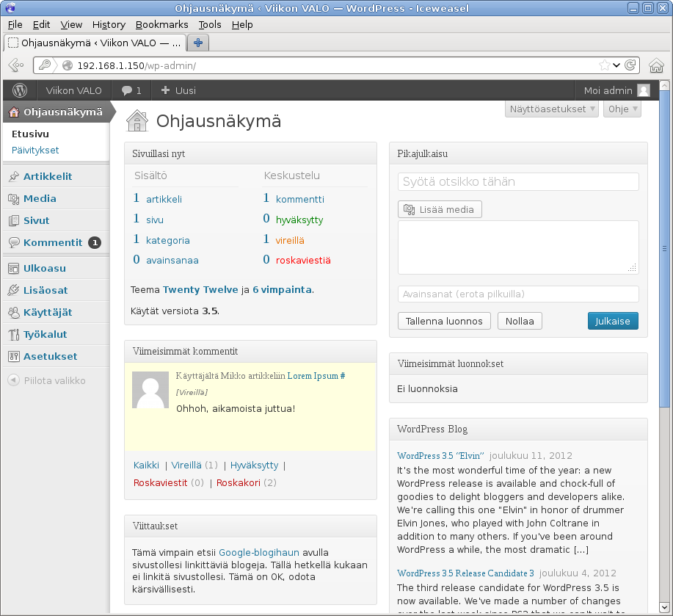Open the URL bar history dropdown arrow
The image size is (673, 616).
[616, 65]
